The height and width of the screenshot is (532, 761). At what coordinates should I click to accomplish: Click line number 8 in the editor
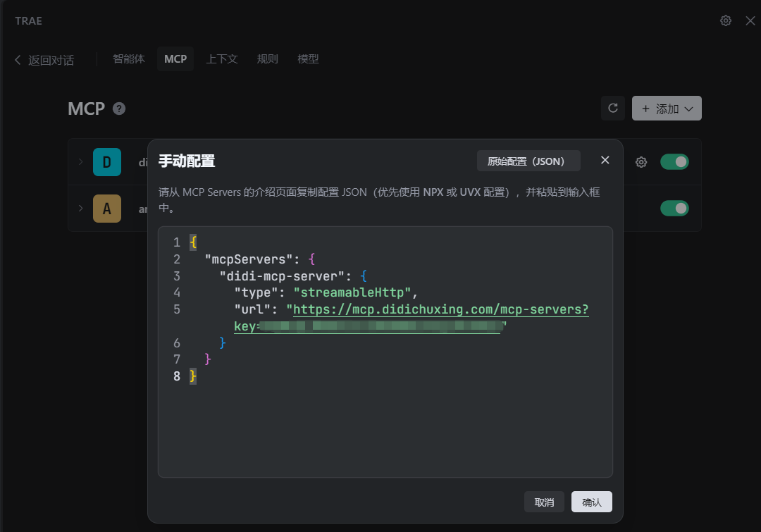coord(177,376)
